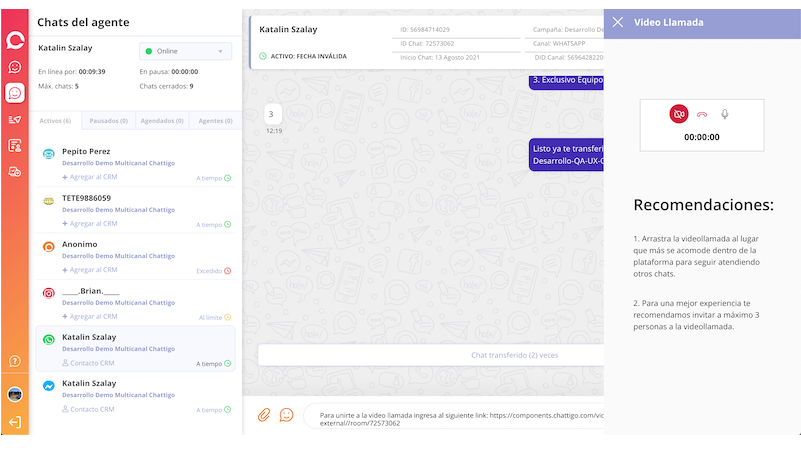The height and width of the screenshot is (450, 801).
Task: Switch to the Activos (6) tab
Action: tap(55, 121)
